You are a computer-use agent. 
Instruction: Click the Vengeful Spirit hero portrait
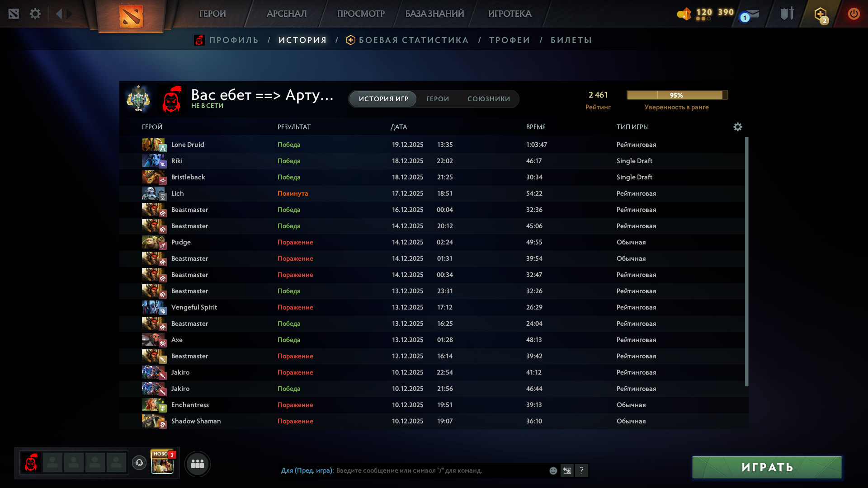153,307
